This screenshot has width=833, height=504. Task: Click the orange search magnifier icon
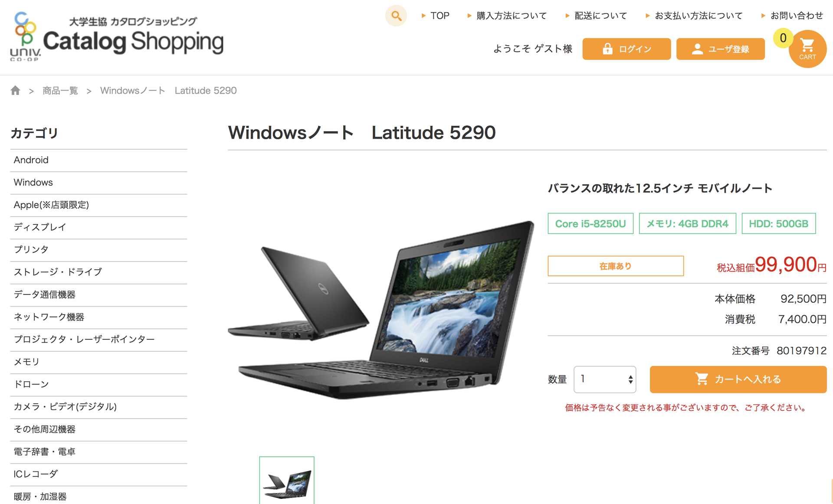[396, 16]
